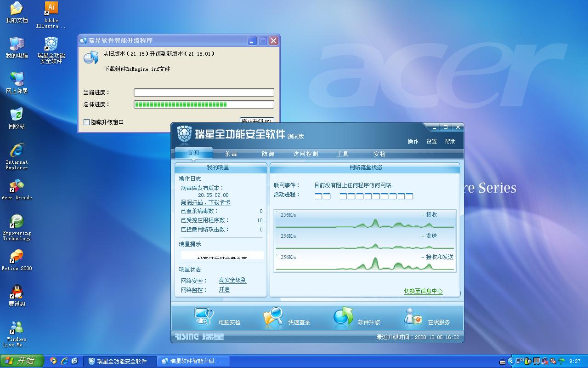Image resolution: width=588 pixels, height=368 pixels.
Task: Switch to the 工具 tab
Action: tap(343, 154)
